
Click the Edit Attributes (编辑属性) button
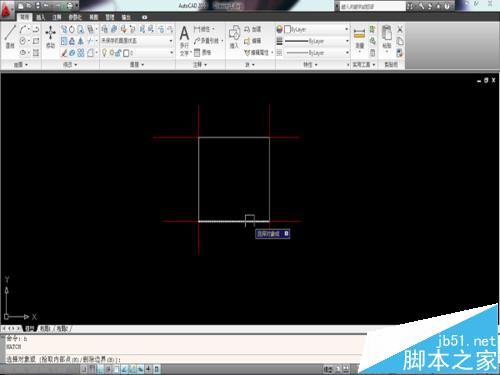[x=258, y=53]
